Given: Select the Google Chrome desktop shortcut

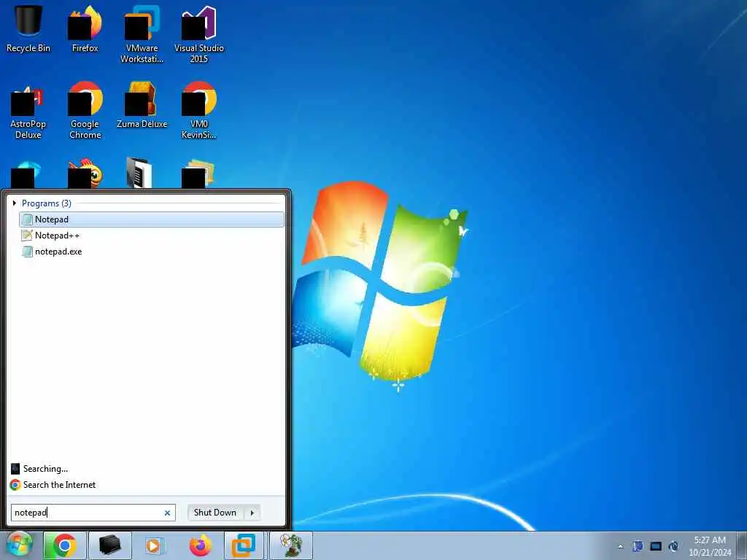Looking at the screenshot, I should [85, 111].
